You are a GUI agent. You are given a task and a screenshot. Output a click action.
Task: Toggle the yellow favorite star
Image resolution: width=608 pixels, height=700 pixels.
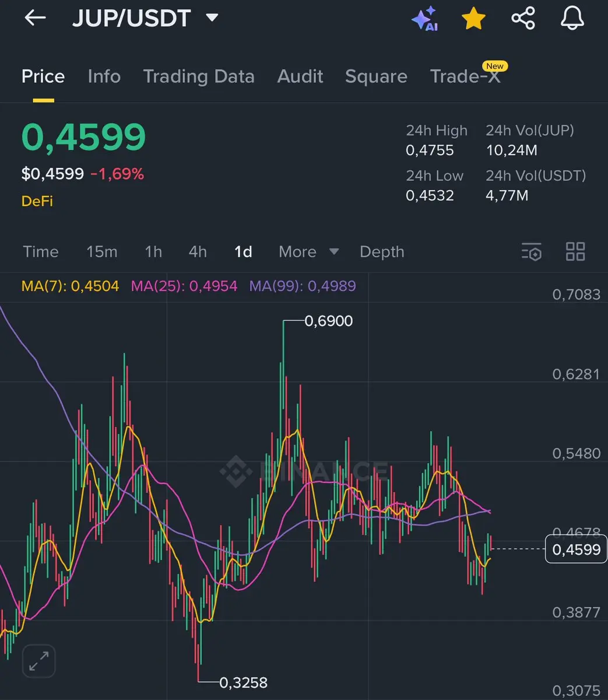coord(473,18)
